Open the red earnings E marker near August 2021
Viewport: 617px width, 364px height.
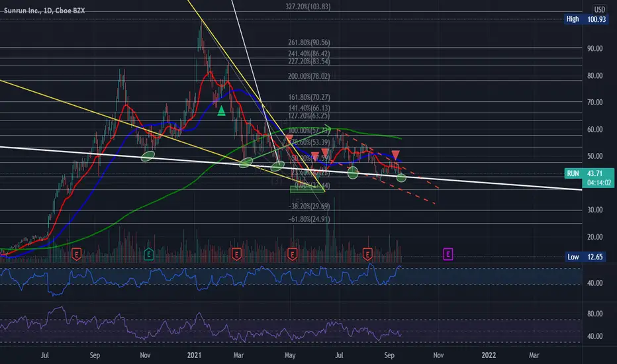point(367,254)
